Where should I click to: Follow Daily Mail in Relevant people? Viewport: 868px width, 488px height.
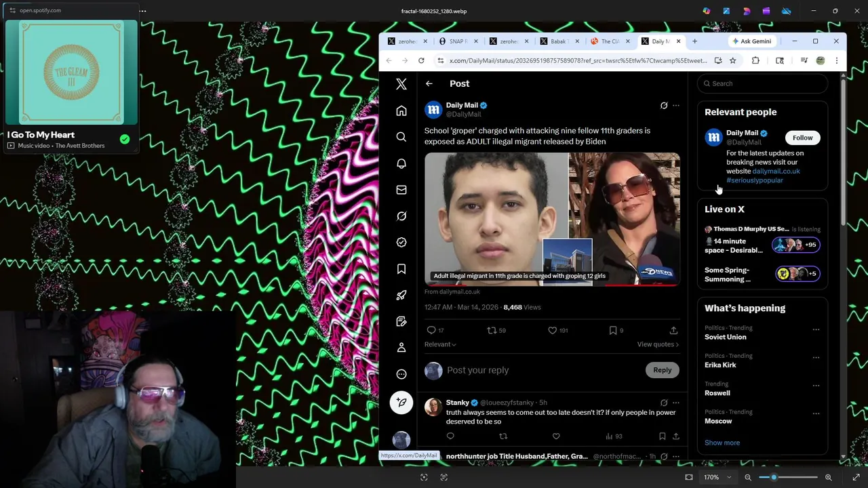(x=802, y=138)
